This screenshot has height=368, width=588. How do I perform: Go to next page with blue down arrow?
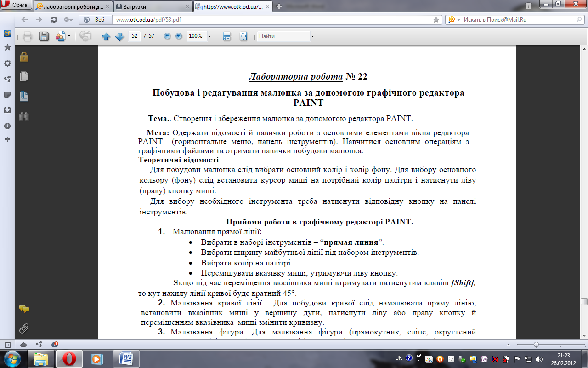click(x=120, y=36)
